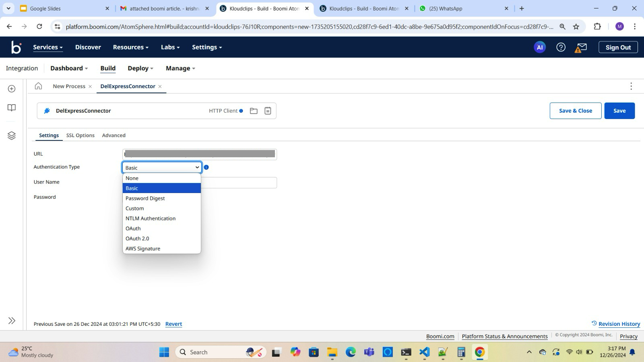Click the home icon on the tab bar
The width and height of the screenshot is (644, 362).
click(x=38, y=86)
